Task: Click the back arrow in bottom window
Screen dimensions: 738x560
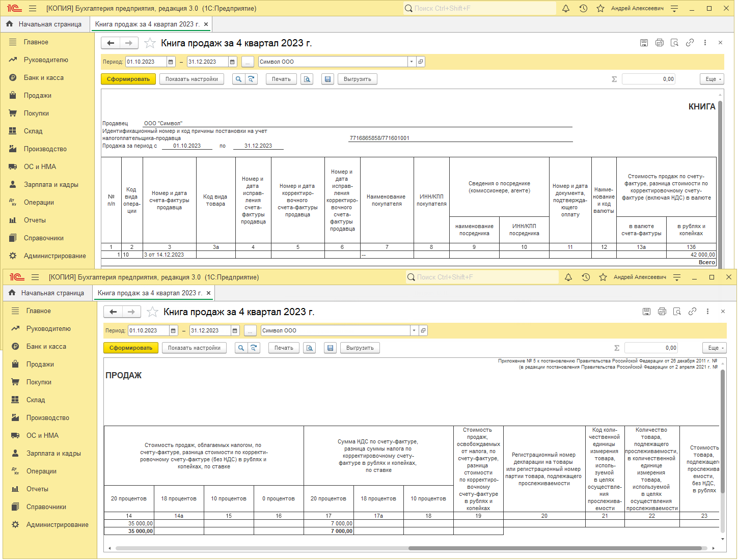Action: pyautogui.click(x=113, y=312)
